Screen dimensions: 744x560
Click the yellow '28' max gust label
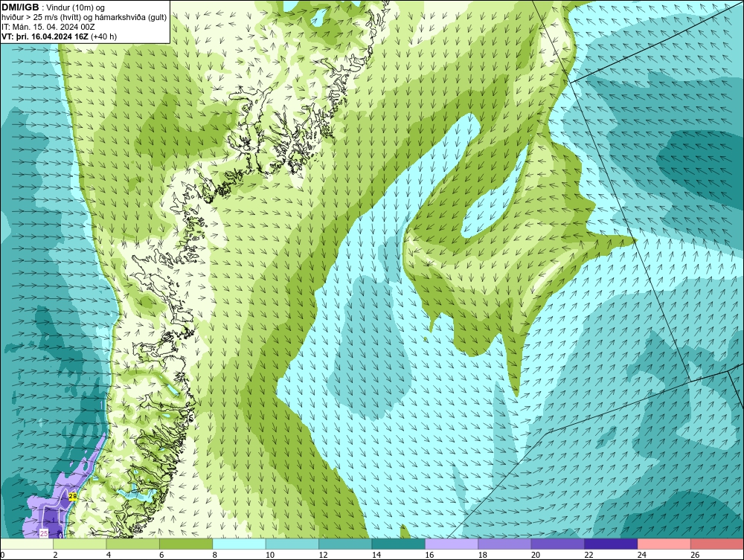[73, 497]
